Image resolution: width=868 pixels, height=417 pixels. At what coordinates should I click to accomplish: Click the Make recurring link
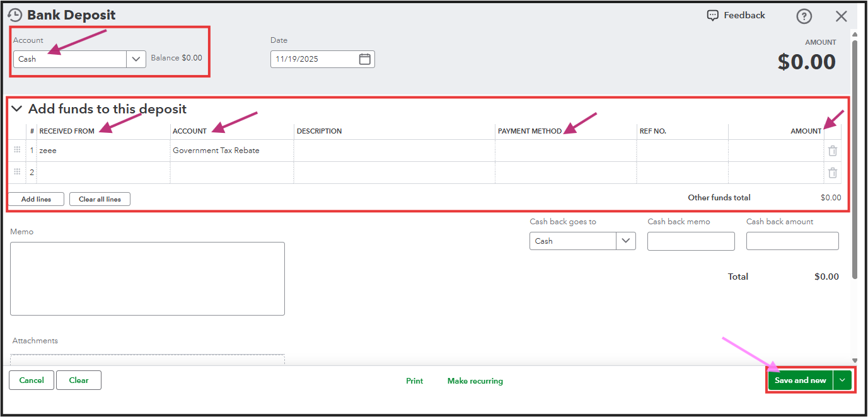point(475,381)
